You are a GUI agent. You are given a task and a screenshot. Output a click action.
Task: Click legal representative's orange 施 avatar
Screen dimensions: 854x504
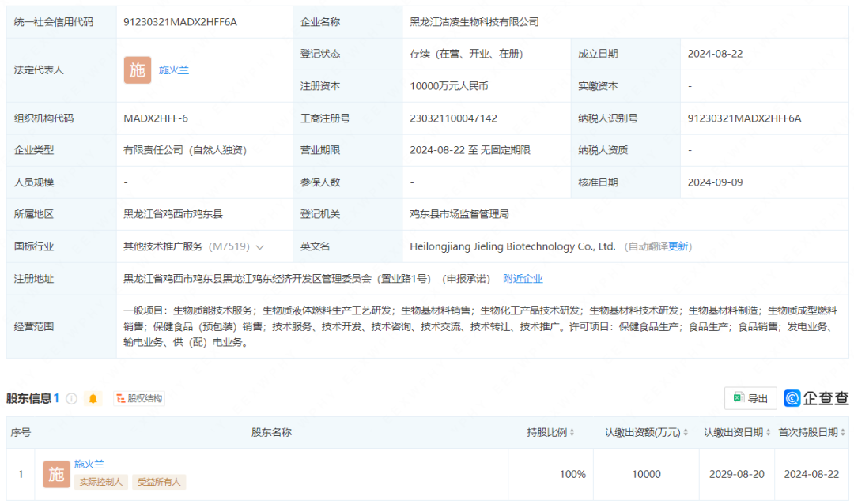pyautogui.click(x=137, y=70)
